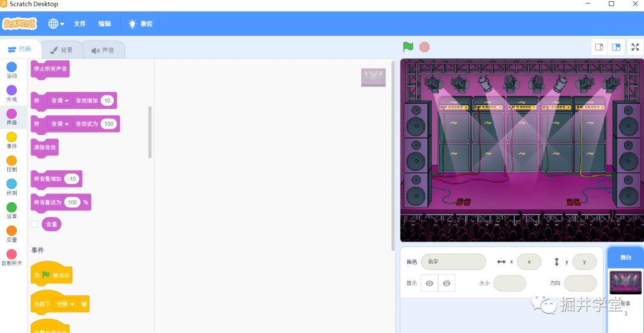Click the script area vertical scrollbar

tap(393, 155)
